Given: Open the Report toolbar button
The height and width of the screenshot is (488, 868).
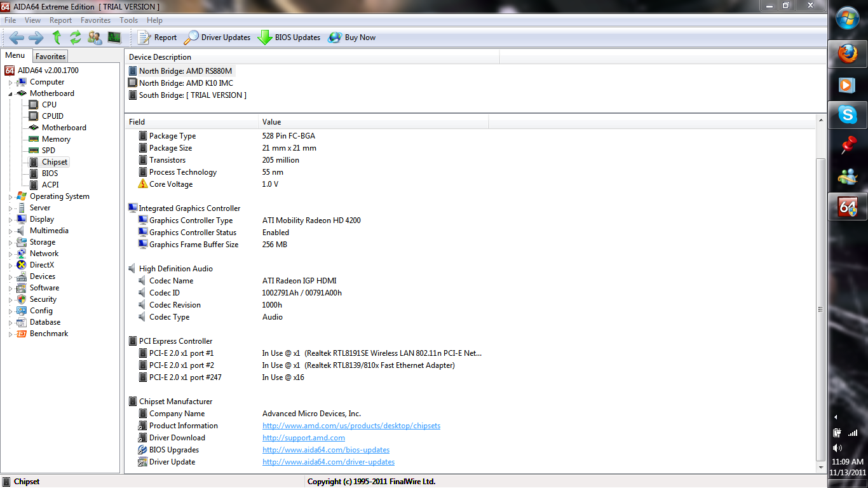Looking at the screenshot, I should tap(157, 37).
